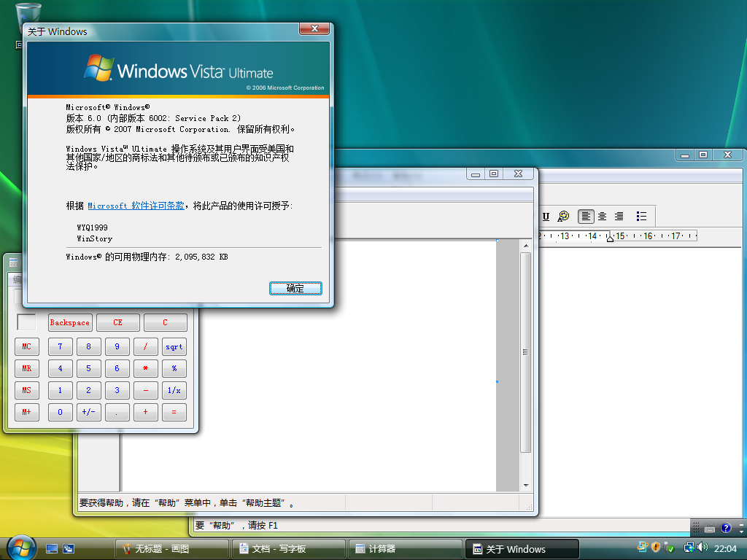Open the Microsoft 软件许可条款 link
The width and height of the screenshot is (747, 560).
(136, 206)
